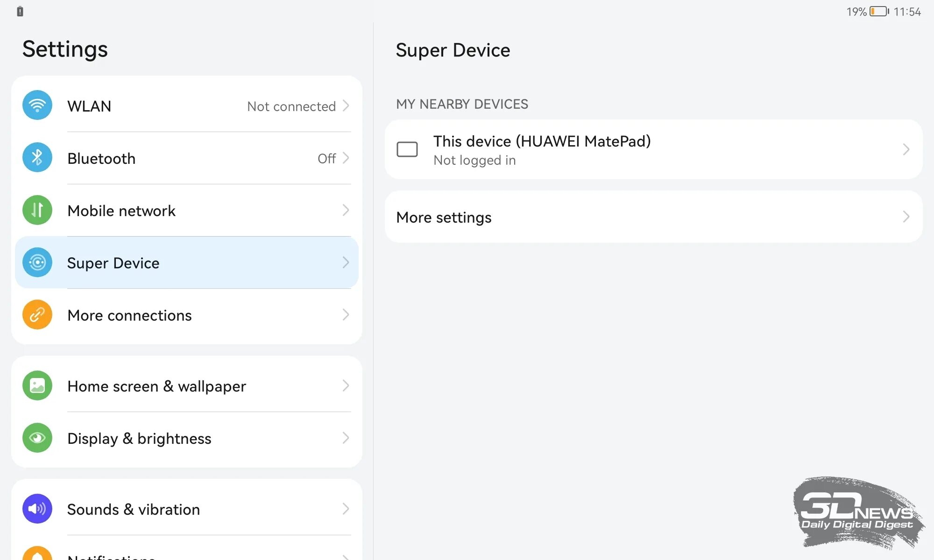Viewport: 934px width, 560px height.
Task: Tap the Display & brightness eye icon
Action: [x=37, y=438]
